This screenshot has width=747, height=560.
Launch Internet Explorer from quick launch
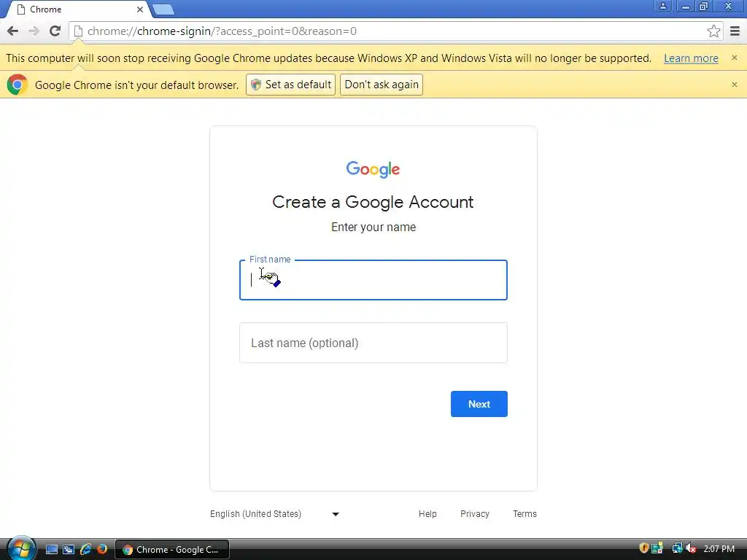pyautogui.click(x=86, y=550)
